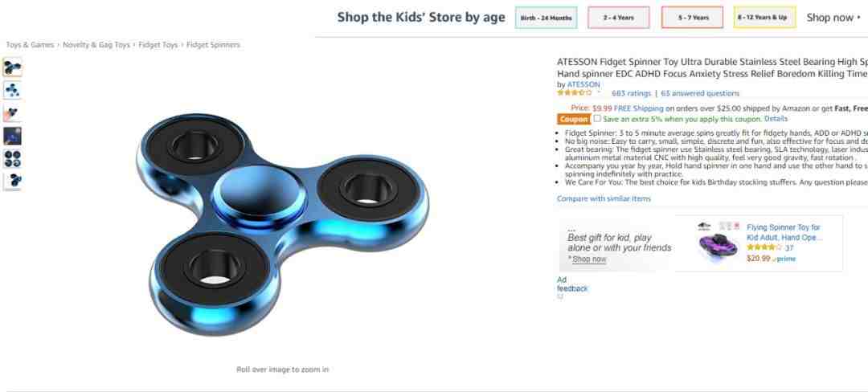Open Novelty & Gag Toys breadcrumb

(96, 45)
